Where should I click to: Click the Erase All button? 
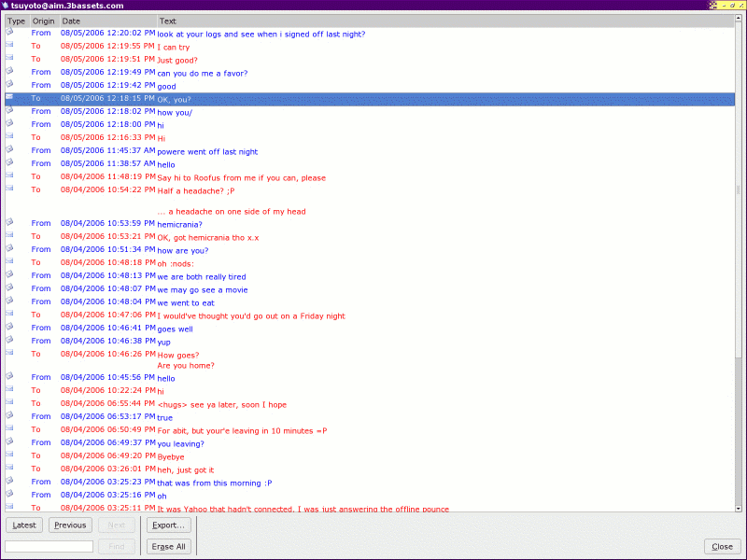click(x=168, y=546)
